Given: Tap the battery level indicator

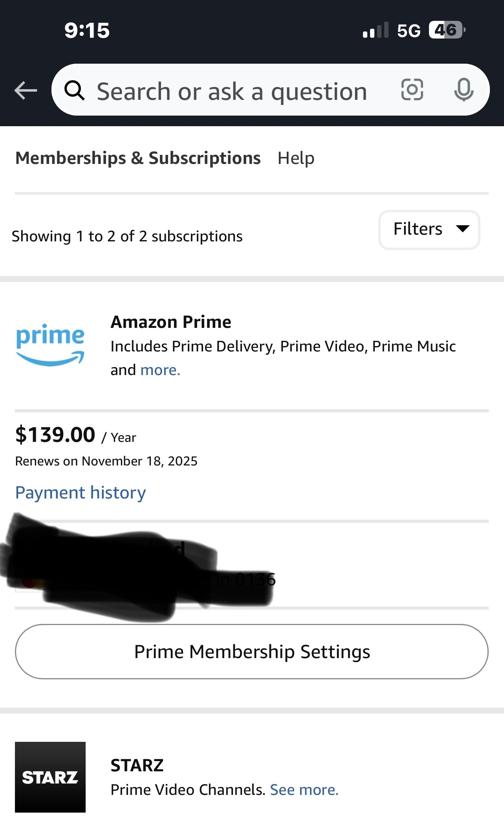Looking at the screenshot, I should (x=447, y=30).
